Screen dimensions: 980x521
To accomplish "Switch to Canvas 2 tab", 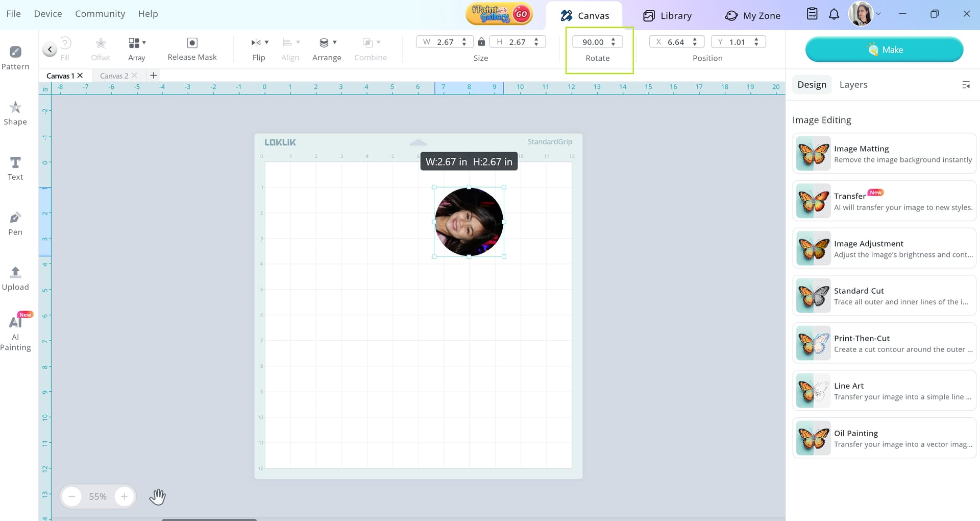I will click(114, 76).
